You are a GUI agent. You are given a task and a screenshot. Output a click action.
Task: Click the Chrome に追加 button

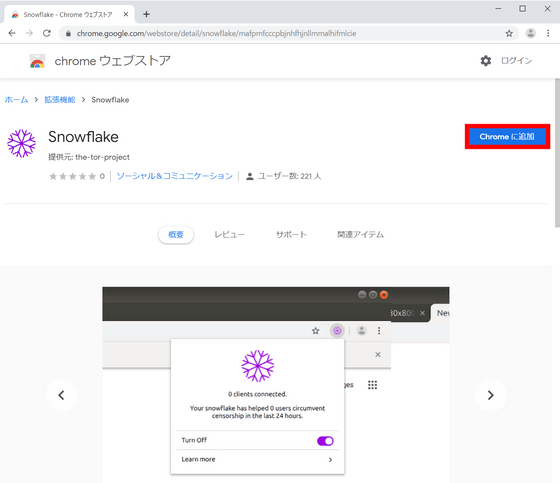507,136
